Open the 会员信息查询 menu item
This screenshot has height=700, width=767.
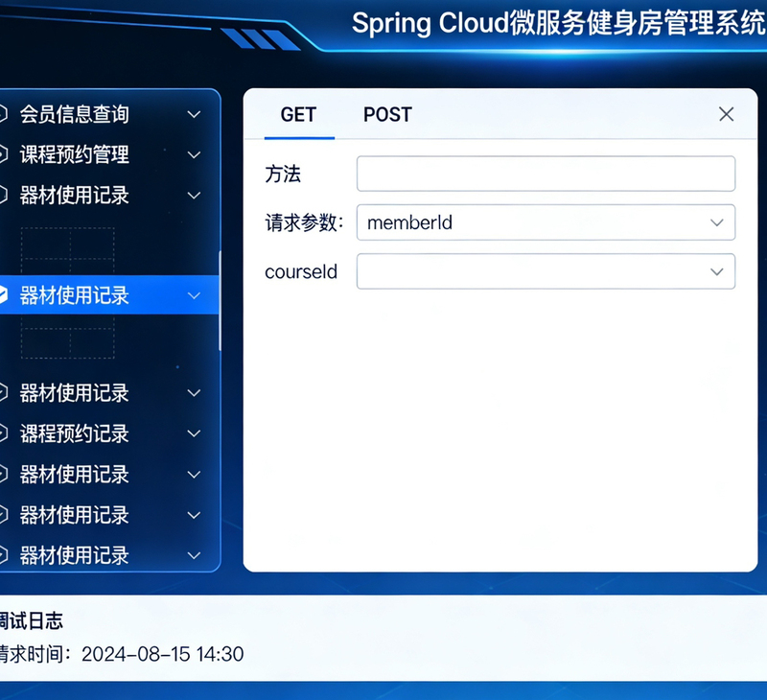75,114
